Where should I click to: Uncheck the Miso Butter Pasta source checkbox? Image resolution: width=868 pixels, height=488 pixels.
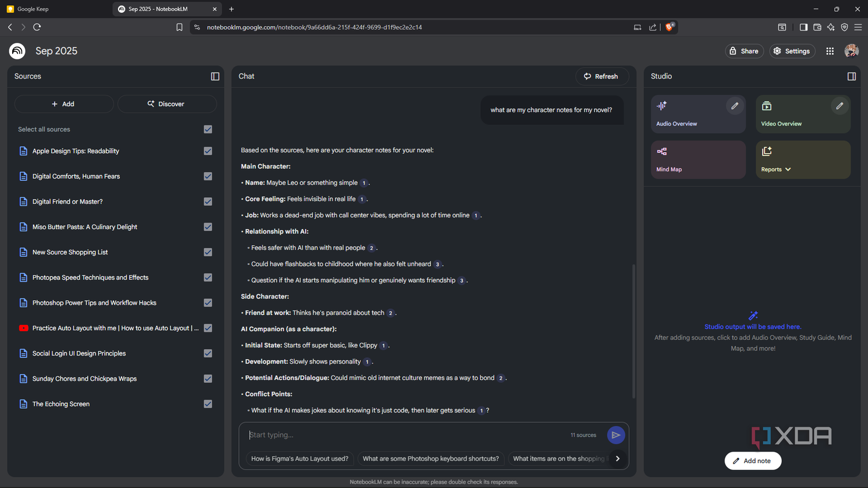click(208, 227)
